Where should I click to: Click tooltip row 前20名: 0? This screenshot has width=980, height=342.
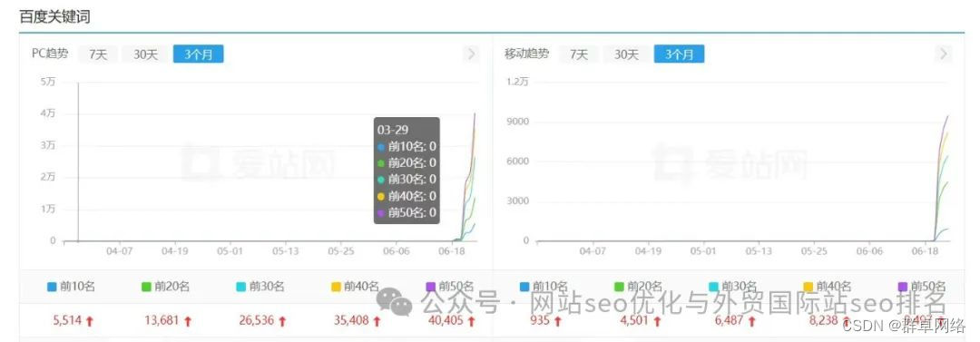[407, 162]
